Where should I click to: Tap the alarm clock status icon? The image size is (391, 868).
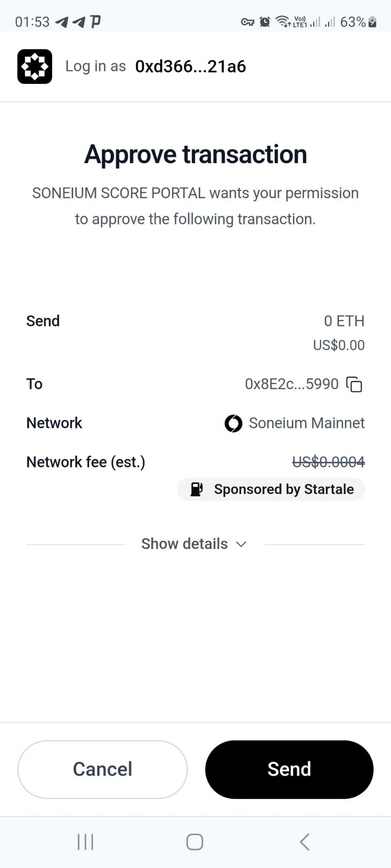click(x=265, y=22)
